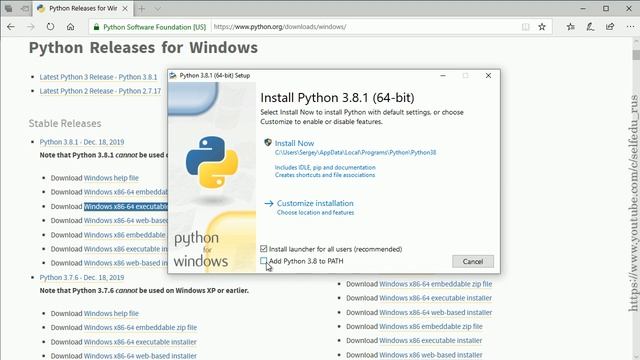The width and height of the screenshot is (640, 360).
Task: Click the tab preview icon at top left
Action: click(9, 8)
